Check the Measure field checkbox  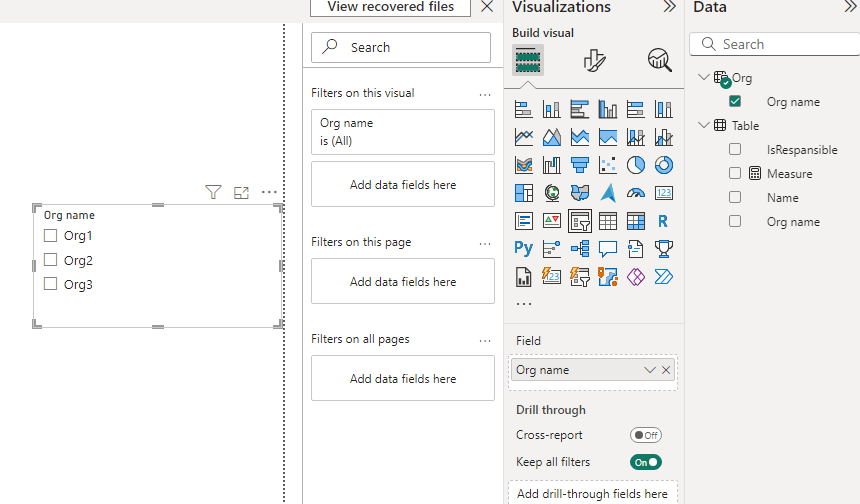(x=735, y=173)
